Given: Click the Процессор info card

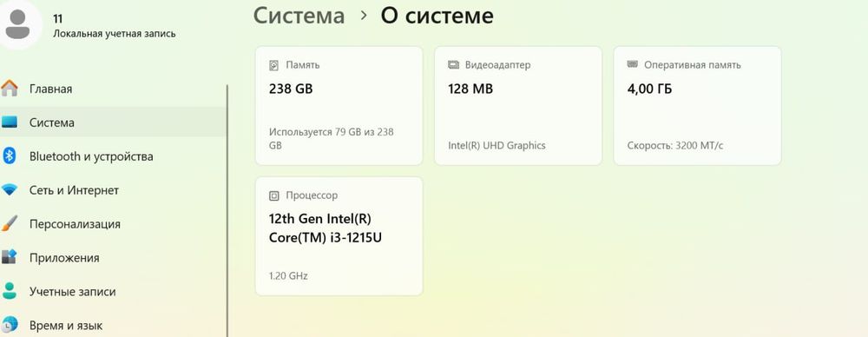Looking at the screenshot, I should point(339,236).
